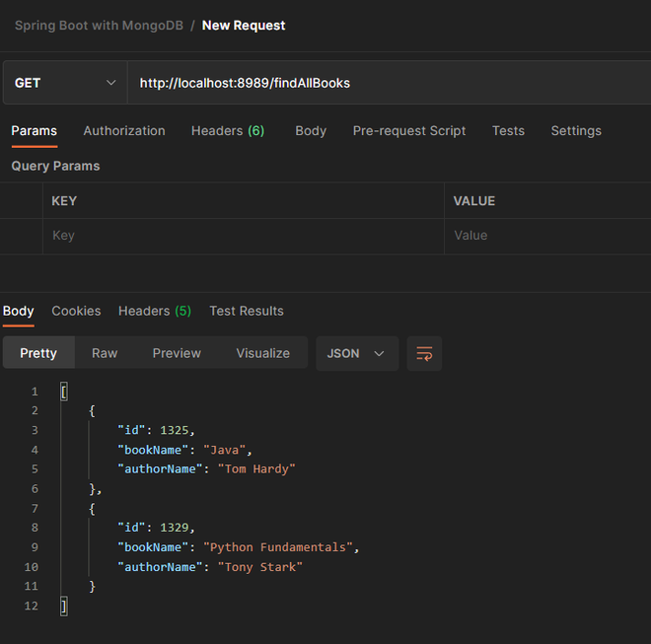Open the Pre-request Script tab
This screenshot has width=651, height=644.
(409, 130)
